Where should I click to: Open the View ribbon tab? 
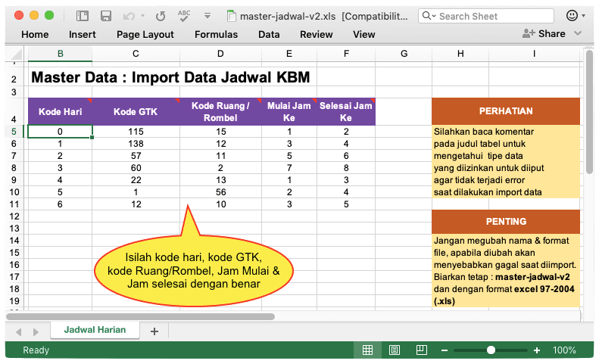click(363, 34)
